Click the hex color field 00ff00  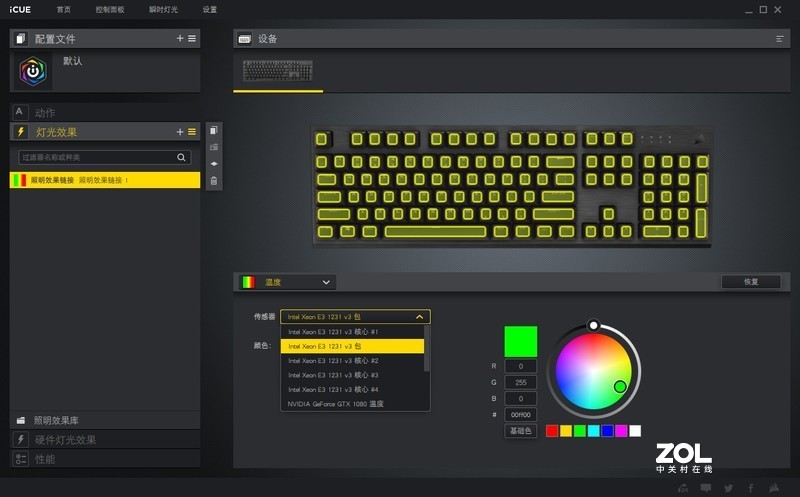point(520,415)
